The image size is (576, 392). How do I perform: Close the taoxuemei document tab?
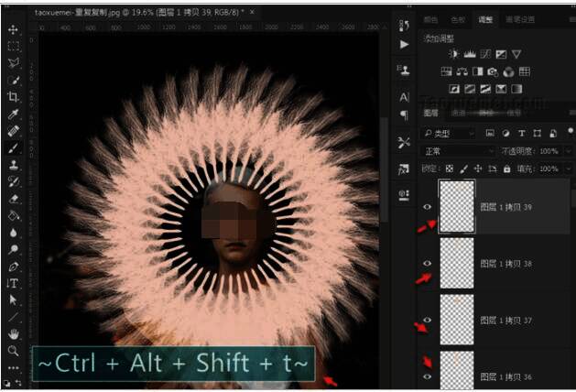tap(253, 14)
